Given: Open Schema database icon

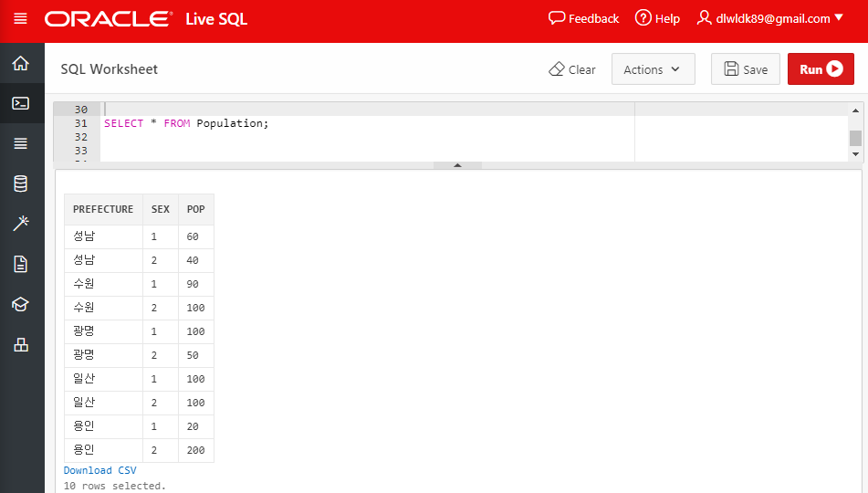Looking at the screenshot, I should click(x=20, y=184).
